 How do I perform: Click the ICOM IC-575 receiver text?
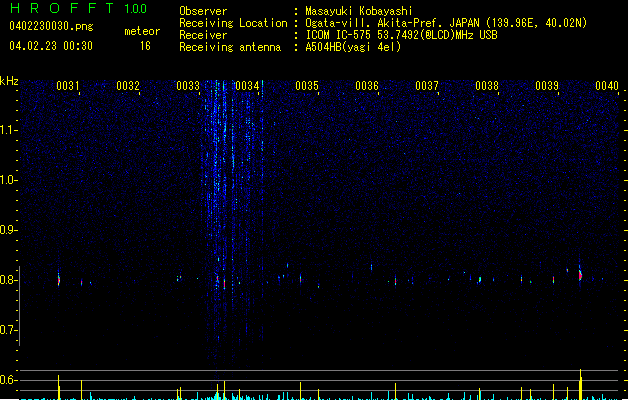(x=401, y=35)
